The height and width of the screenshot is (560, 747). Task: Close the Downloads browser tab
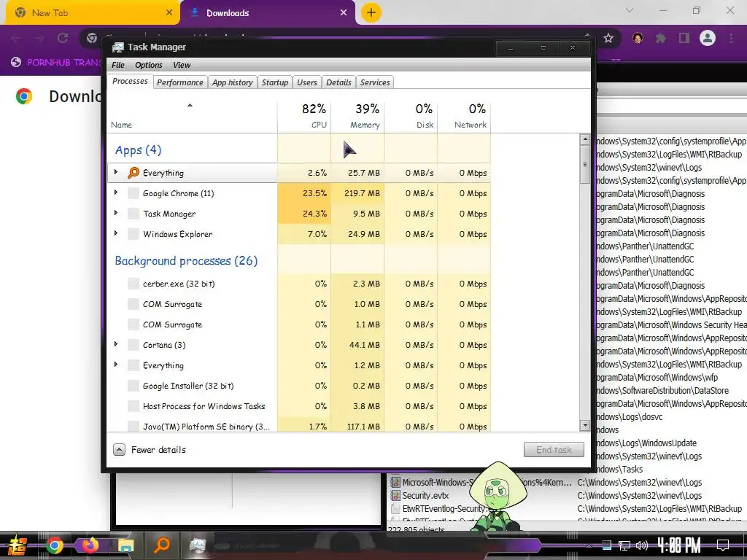[344, 13]
